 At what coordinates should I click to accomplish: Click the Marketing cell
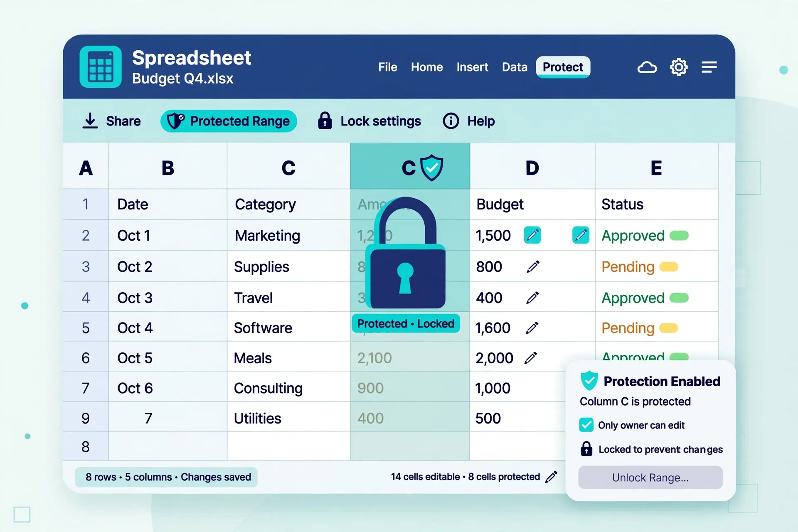[288, 235]
